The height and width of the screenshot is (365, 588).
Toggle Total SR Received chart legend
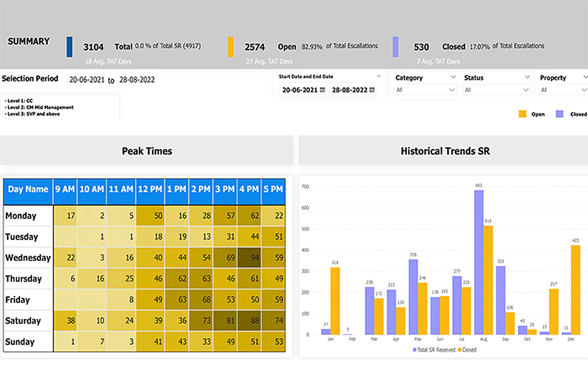[434, 350]
